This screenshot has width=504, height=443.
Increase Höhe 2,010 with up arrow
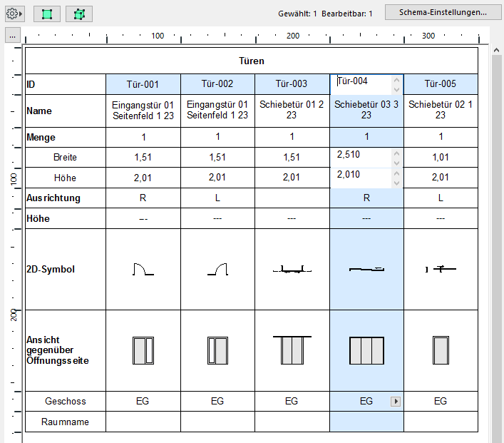pyautogui.click(x=396, y=174)
